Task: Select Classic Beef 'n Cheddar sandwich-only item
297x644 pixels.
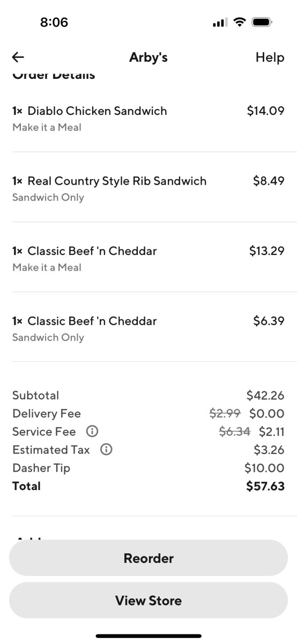Action: coord(148,328)
